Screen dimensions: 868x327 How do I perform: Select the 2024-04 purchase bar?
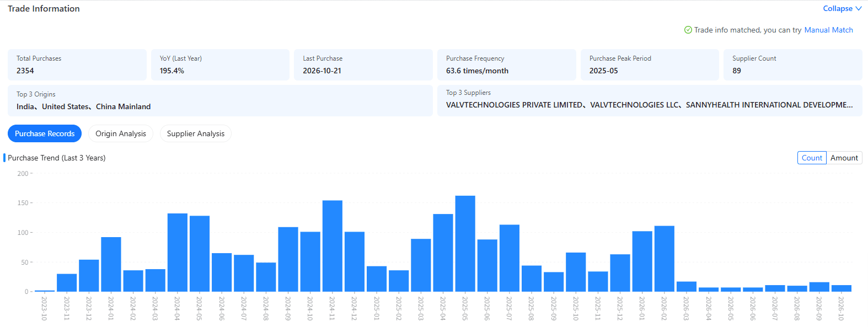click(178, 253)
